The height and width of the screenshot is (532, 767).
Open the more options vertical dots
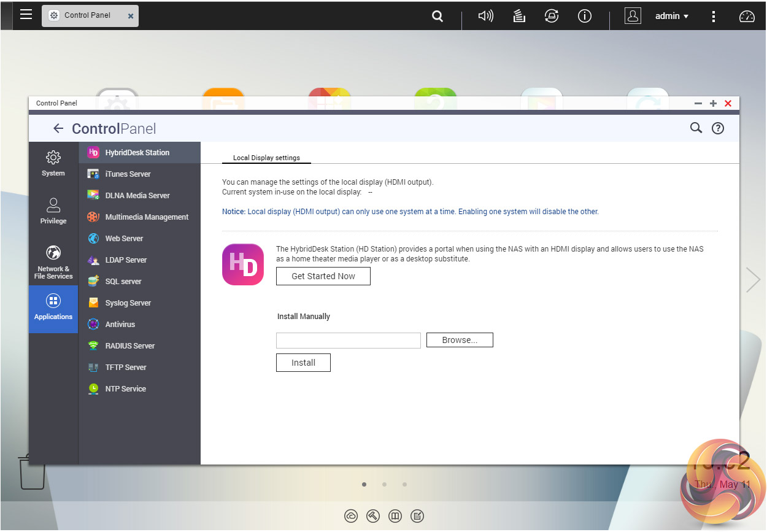(713, 17)
